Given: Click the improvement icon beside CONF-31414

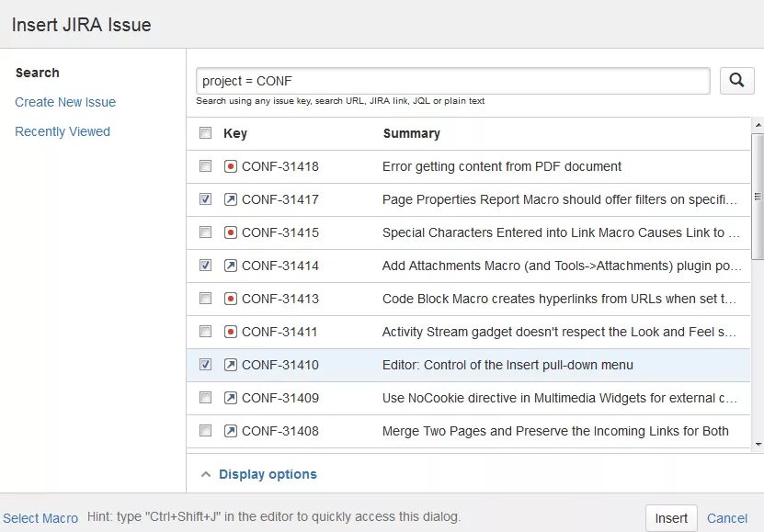Looking at the screenshot, I should pos(231,266).
